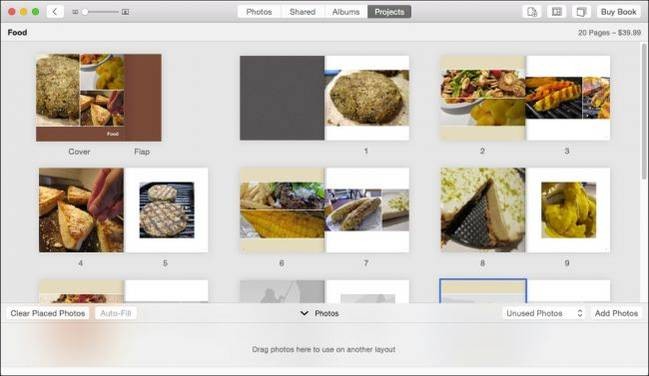
Task: Click the Auto-Fill button
Action: tap(116, 313)
